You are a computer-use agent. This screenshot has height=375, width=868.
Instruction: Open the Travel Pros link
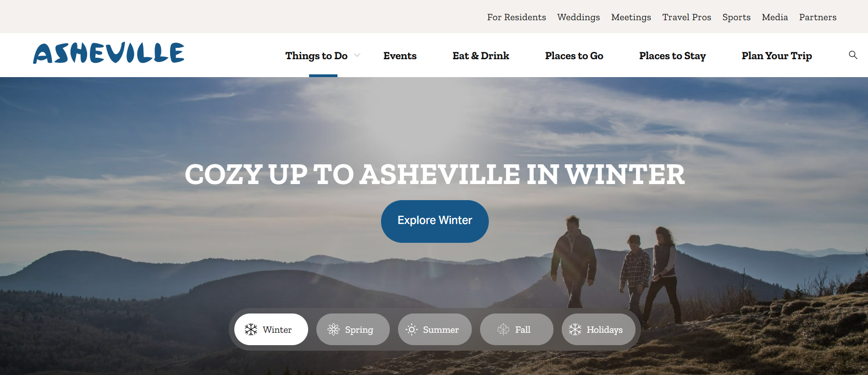[686, 17]
